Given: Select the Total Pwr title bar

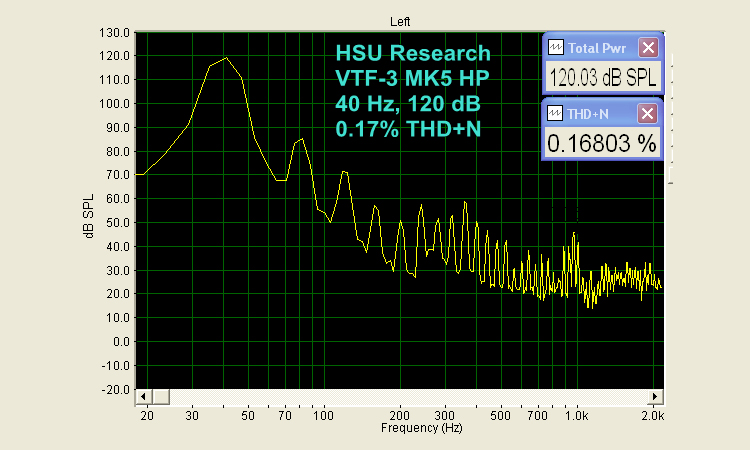Looking at the screenshot, I should pyautogui.click(x=600, y=47).
